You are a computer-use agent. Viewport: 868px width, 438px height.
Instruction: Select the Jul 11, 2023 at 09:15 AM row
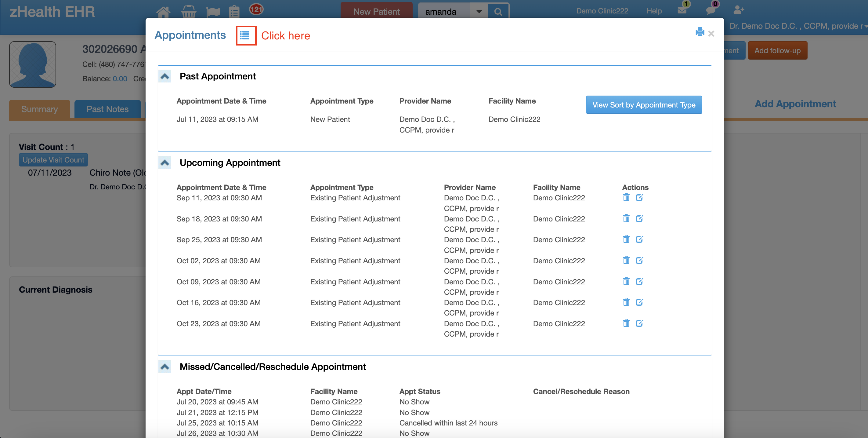tap(359, 124)
